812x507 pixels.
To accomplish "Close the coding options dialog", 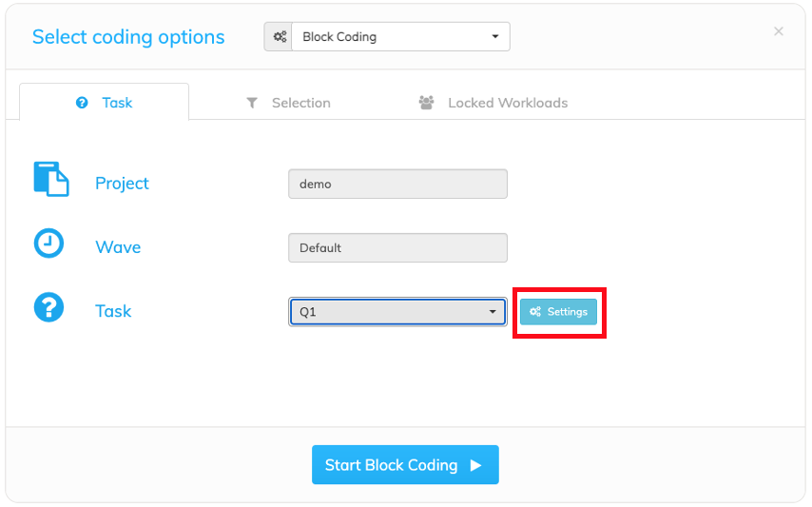I will click(x=779, y=31).
